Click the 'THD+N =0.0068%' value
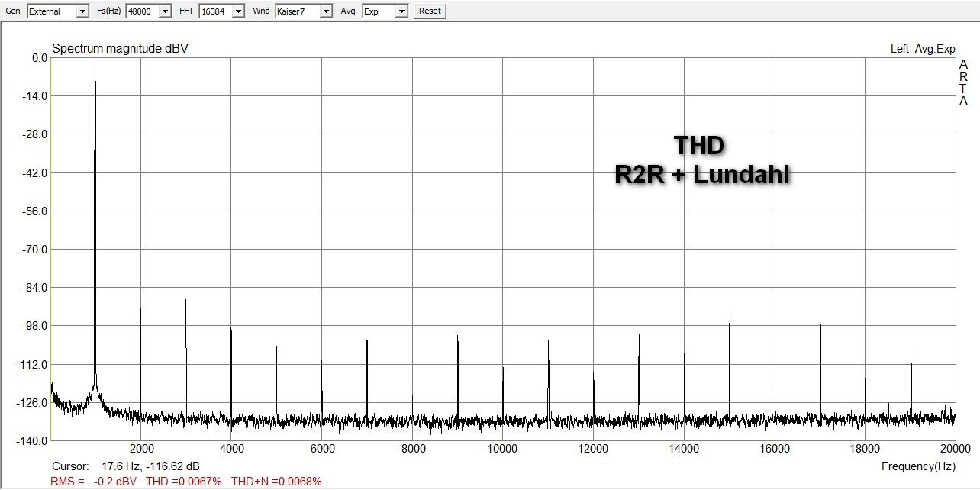 point(276,481)
